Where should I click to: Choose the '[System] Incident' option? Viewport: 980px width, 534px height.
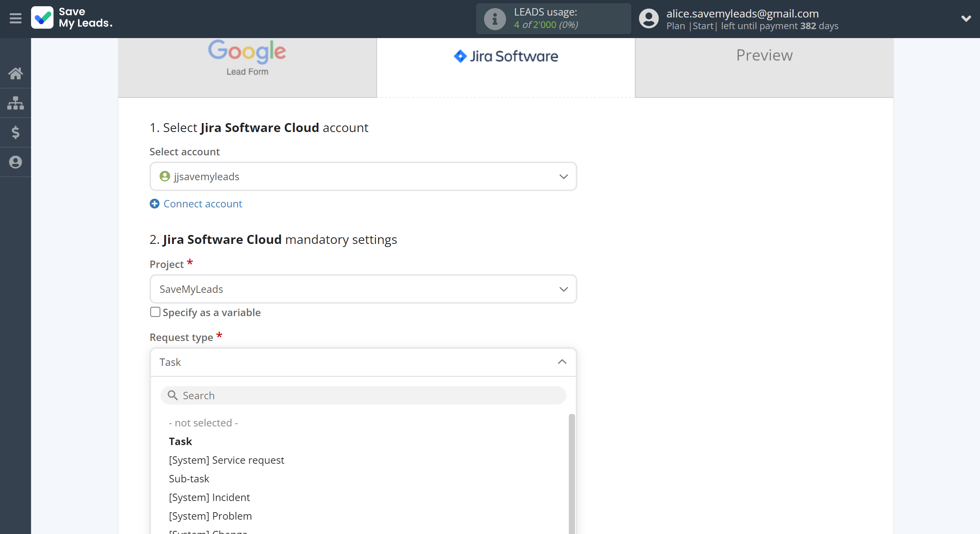pos(209,497)
